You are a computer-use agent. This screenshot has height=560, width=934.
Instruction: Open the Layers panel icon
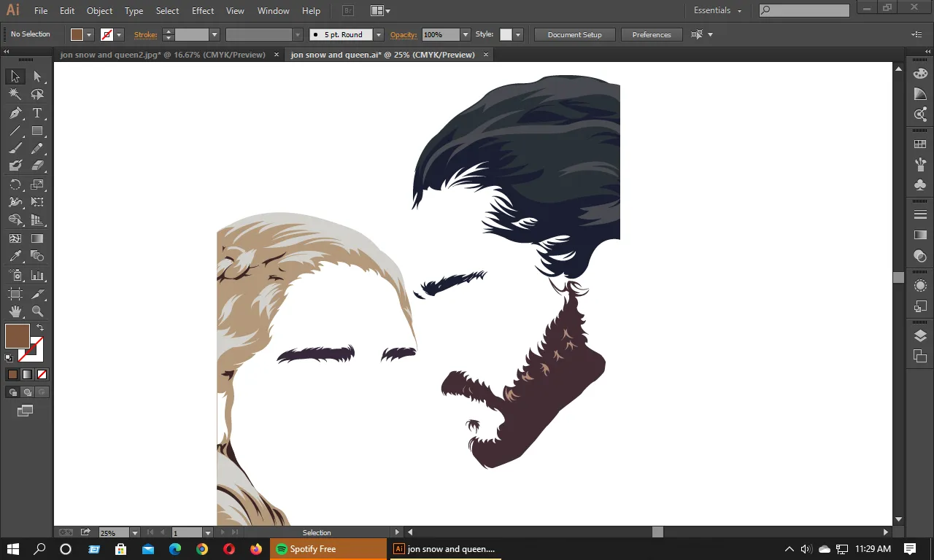pos(920,335)
